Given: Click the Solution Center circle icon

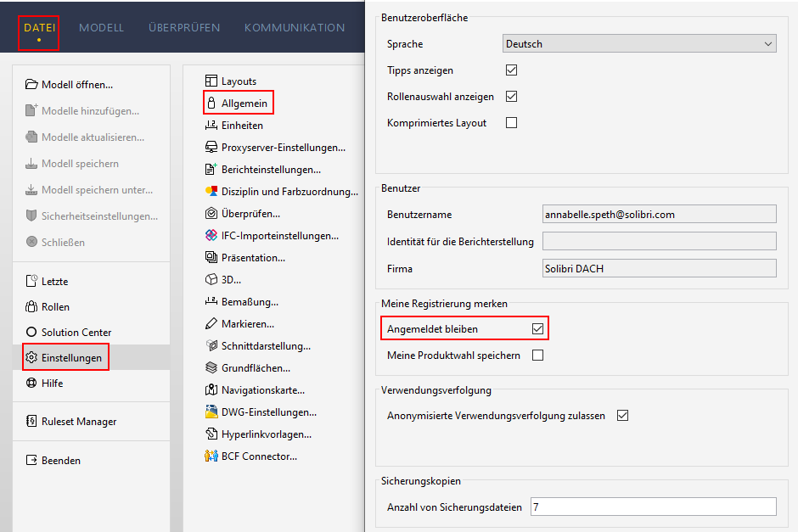Looking at the screenshot, I should [x=31, y=332].
